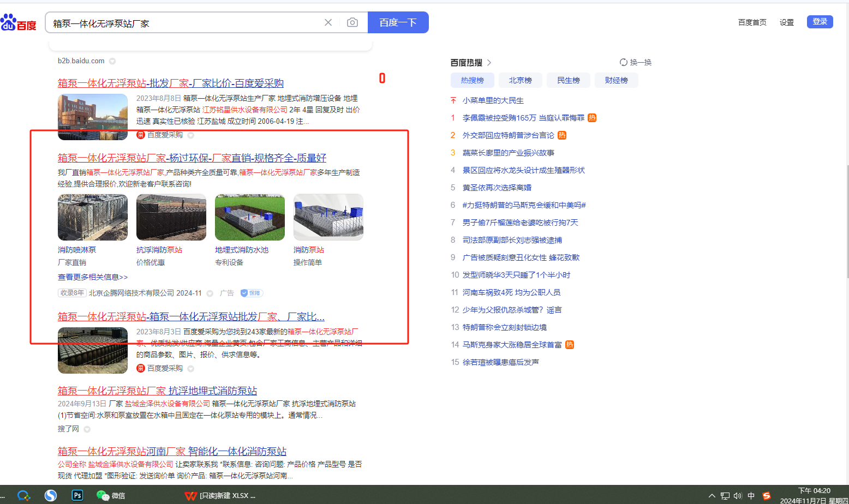Click the 换一换 refresh icon
This screenshot has width=849, height=504.
click(x=623, y=62)
